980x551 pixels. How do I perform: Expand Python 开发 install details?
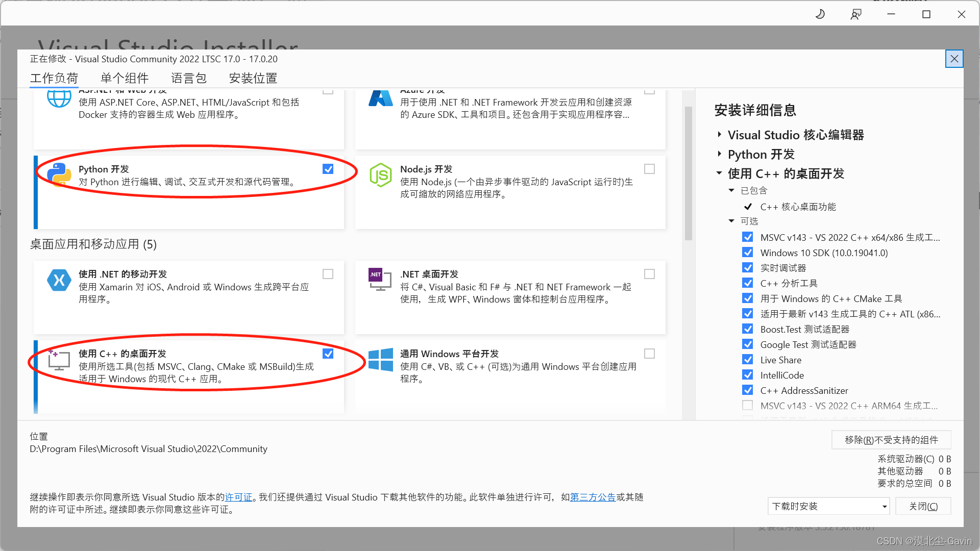click(719, 154)
